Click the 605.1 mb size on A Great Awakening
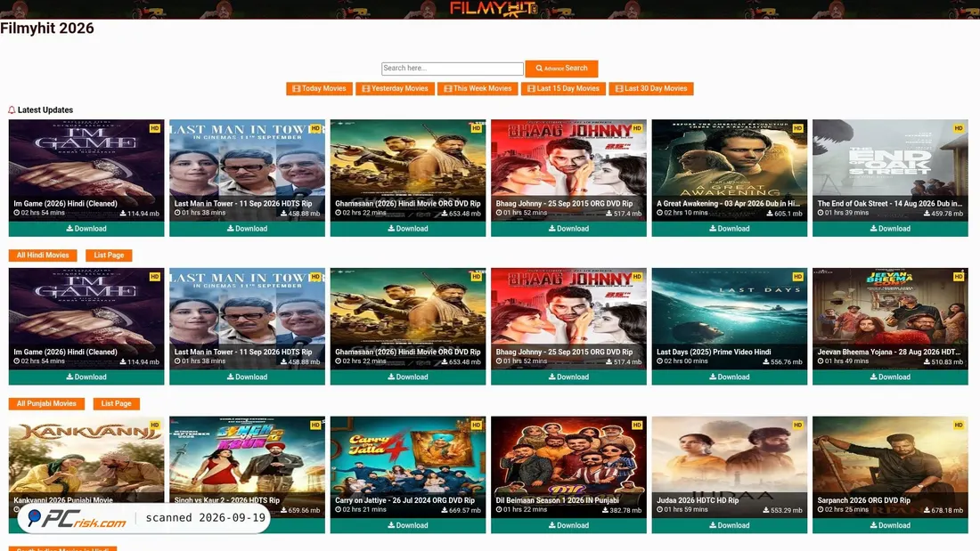 tap(784, 214)
